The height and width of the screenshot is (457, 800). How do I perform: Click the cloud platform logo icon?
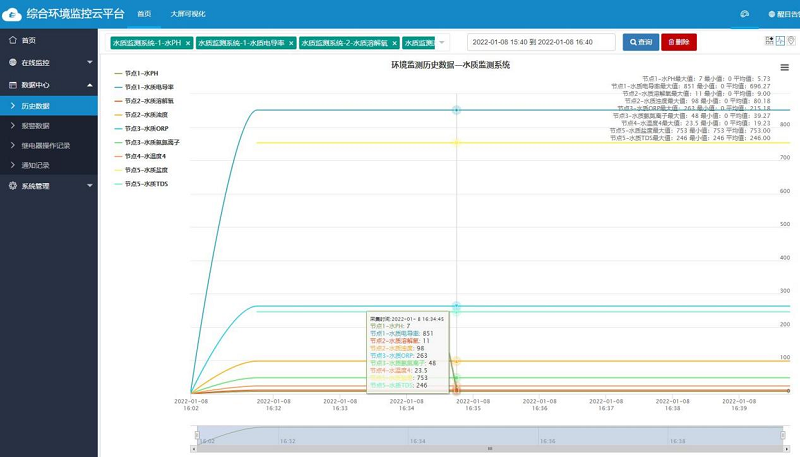point(13,15)
